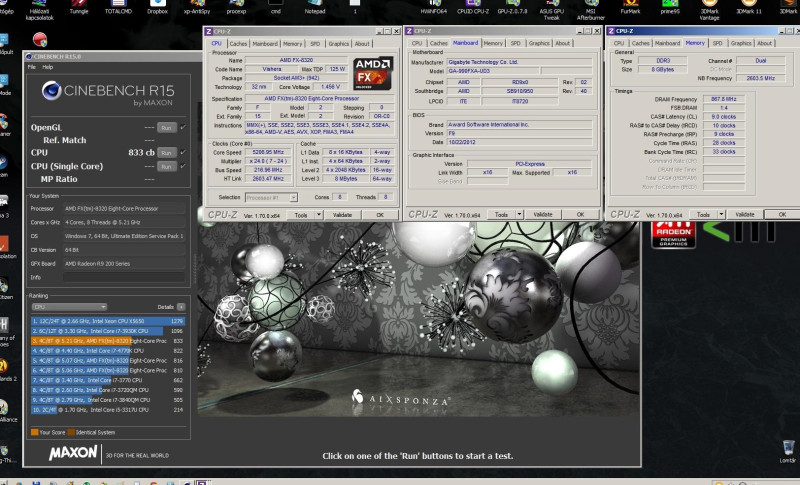Select ranking row Intel Core i7-3770
This screenshot has height=485, width=800.
pyautogui.click(x=108, y=380)
